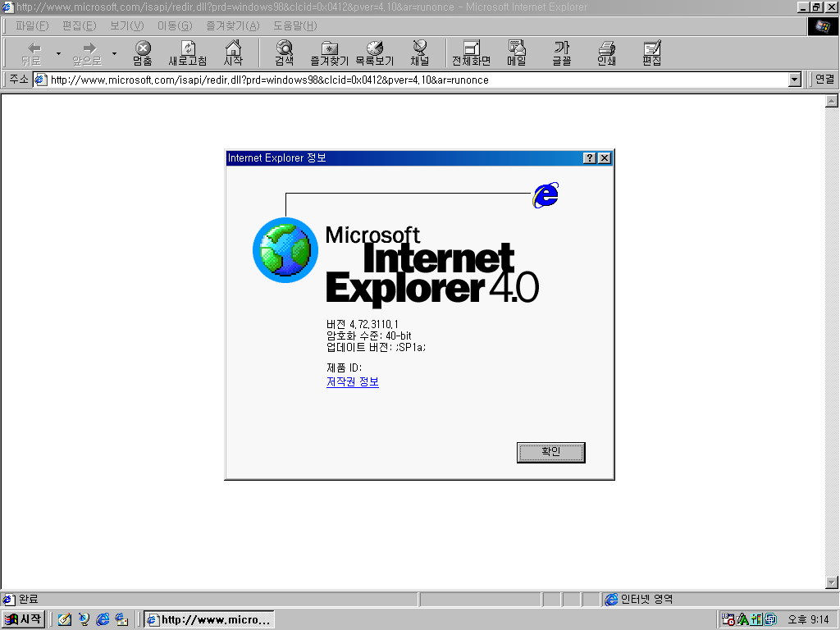The image size is (840, 630).
Task: Click the 오후 9:14 taskbar clock
Action: click(808, 620)
